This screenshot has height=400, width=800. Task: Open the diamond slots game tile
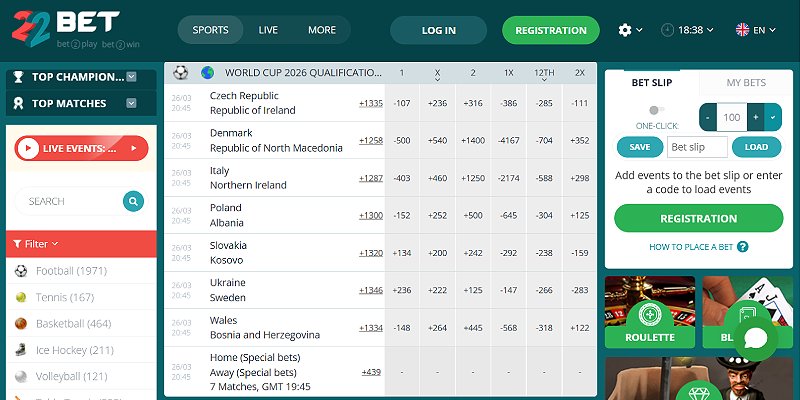[699, 379]
